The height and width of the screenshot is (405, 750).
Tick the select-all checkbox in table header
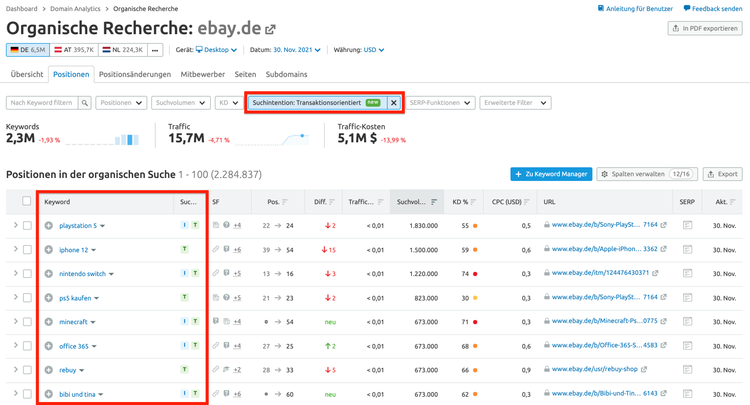pyautogui.click(x=27, y=201)
